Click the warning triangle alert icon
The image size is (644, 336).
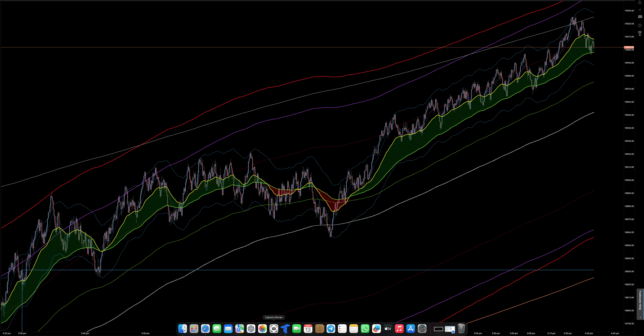click(640, 2)
